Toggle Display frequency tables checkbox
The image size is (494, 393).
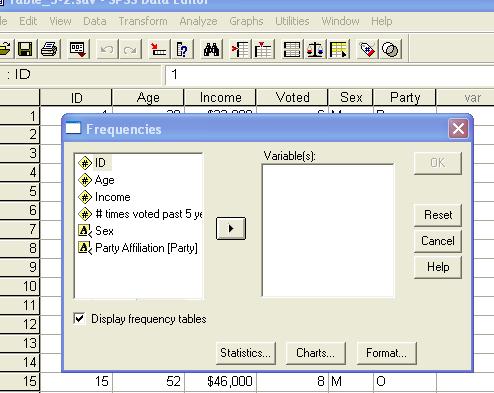coord(79,318)
